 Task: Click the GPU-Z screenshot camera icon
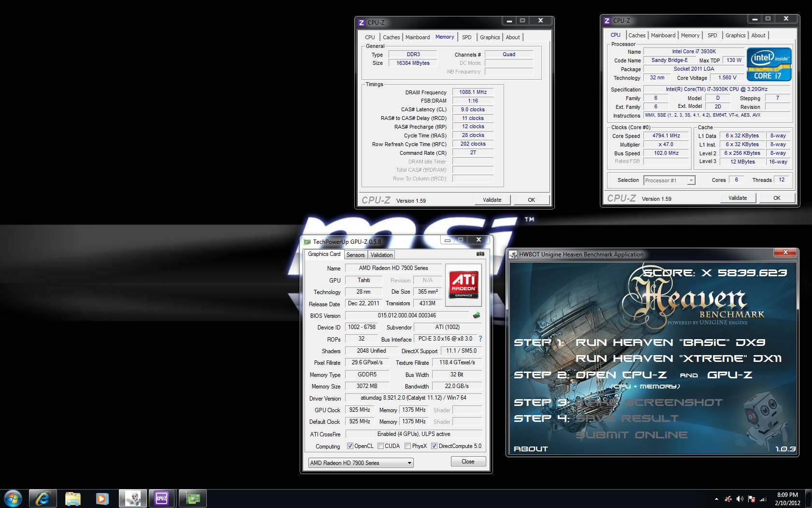(480, 254)
